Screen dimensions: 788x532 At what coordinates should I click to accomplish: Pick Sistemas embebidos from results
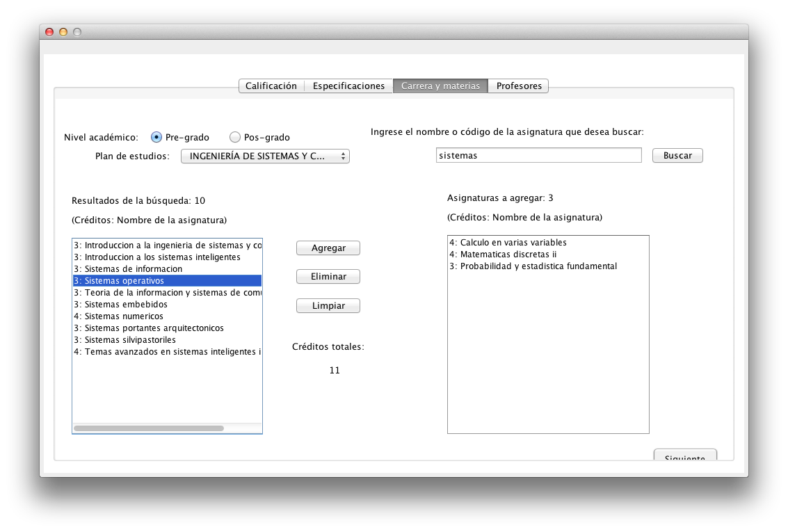coord(168,305)
